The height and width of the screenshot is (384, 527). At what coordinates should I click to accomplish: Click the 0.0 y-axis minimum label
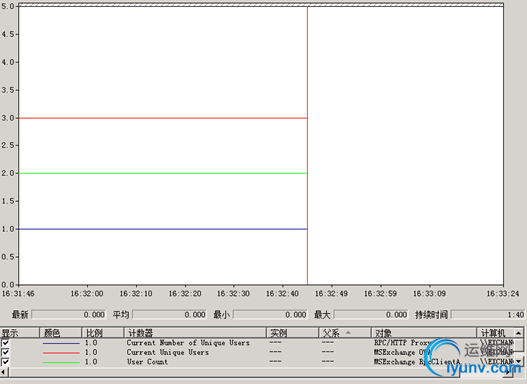click(7, 285)
